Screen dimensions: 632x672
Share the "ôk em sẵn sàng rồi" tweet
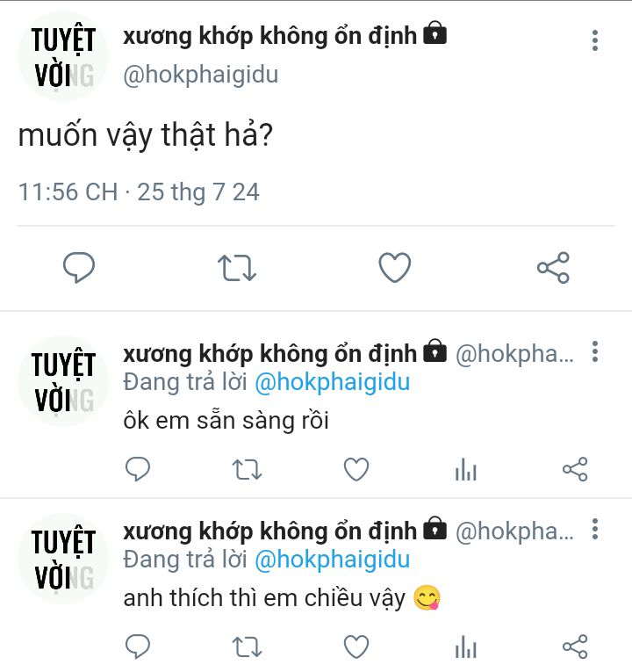click(x=575, y=470)
